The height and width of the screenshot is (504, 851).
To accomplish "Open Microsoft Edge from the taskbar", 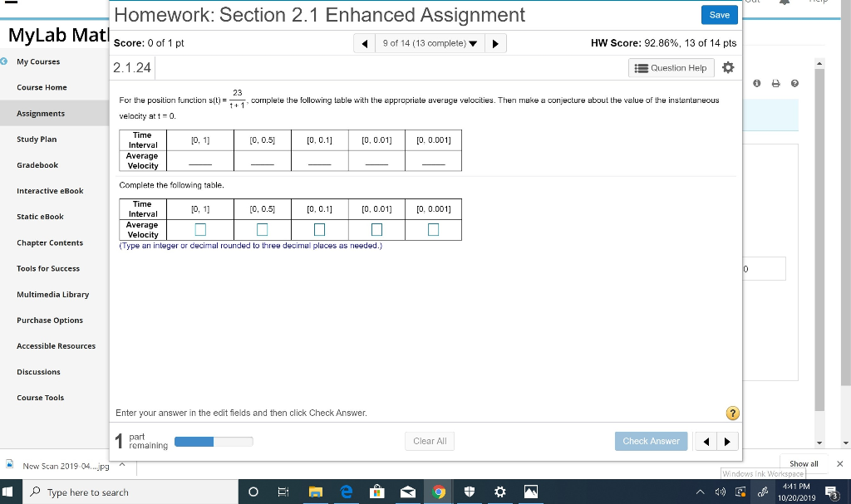I will coord(346,492).
